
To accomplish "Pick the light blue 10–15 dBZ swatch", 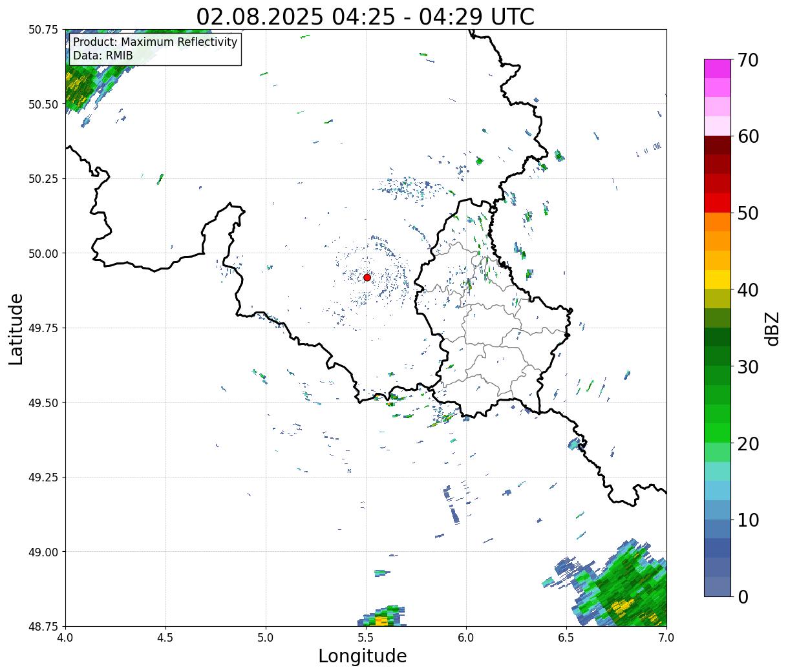I will pyautogui.click(x=718, y=490).
